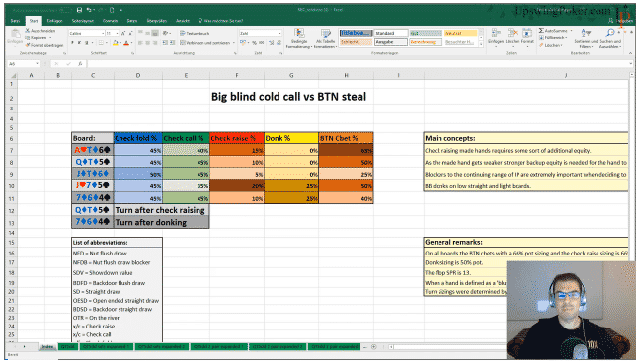Open Suchen und Auswählen magnifier icon

click(610, 33)
